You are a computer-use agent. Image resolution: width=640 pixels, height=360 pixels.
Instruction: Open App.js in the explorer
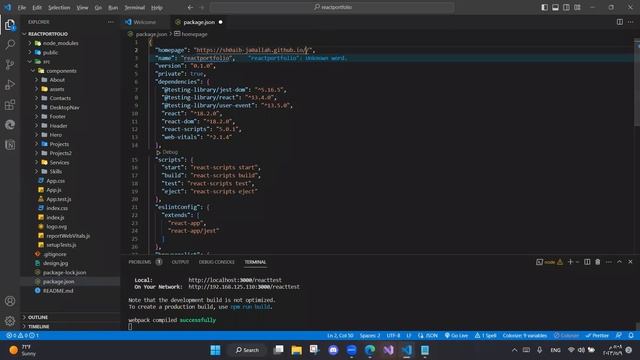[x=53, y=190]
